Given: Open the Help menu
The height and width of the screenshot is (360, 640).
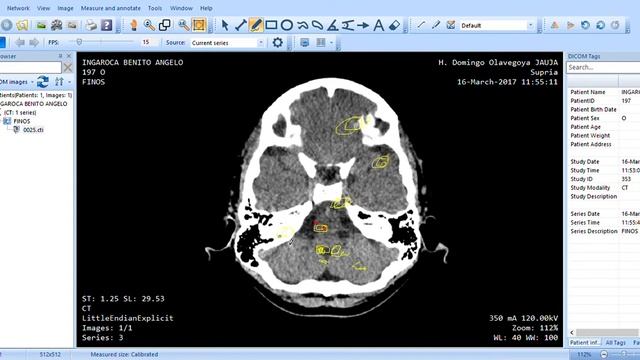Looking at the screenshot, I should (x=206, y=8).
